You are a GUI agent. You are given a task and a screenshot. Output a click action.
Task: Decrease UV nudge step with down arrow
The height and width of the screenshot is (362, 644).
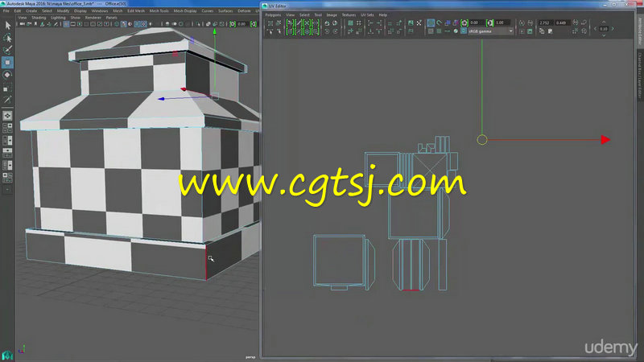coord(604,35)
